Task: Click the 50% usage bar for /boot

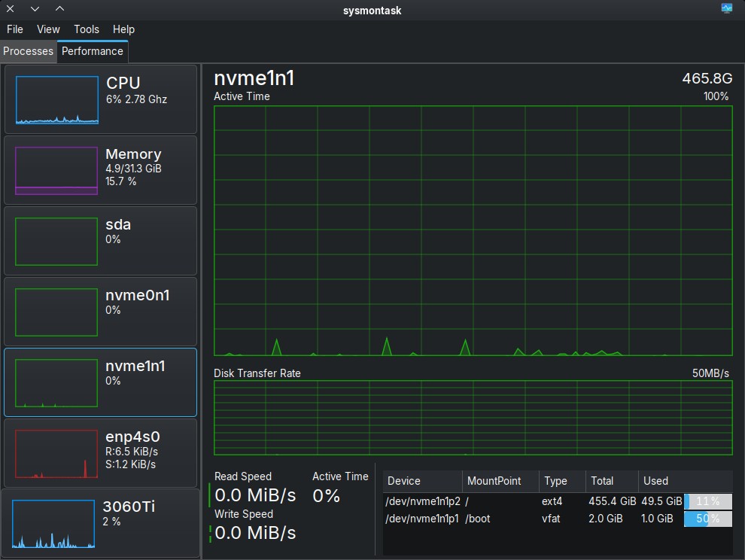Action: coord(707,519)
